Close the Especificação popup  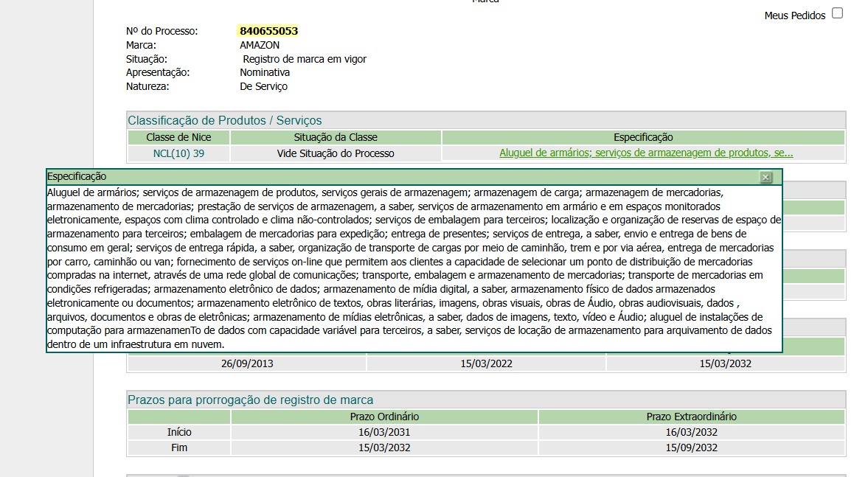765,177
